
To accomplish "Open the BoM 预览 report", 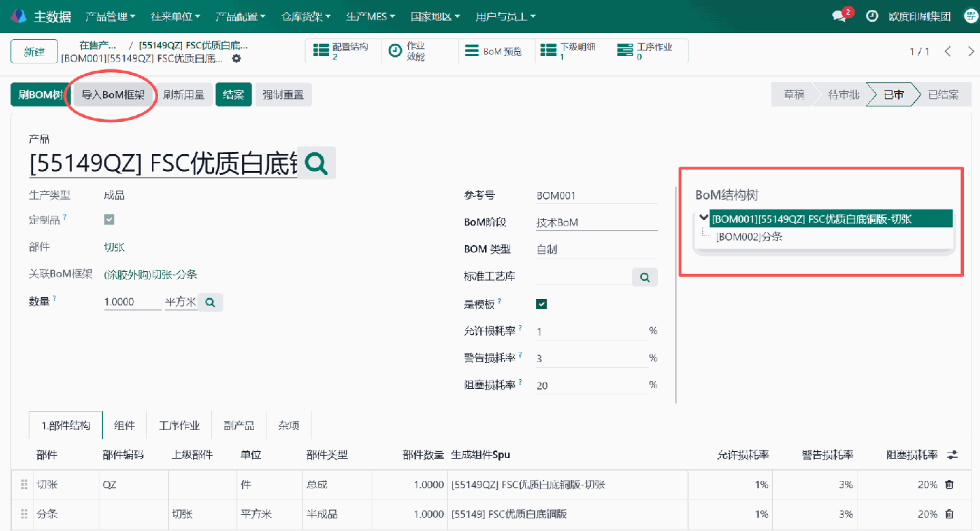I will (496, 50).
